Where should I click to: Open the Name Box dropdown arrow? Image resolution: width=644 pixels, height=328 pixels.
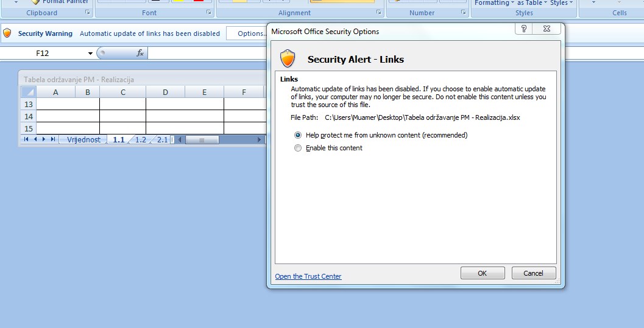(90, 54)
